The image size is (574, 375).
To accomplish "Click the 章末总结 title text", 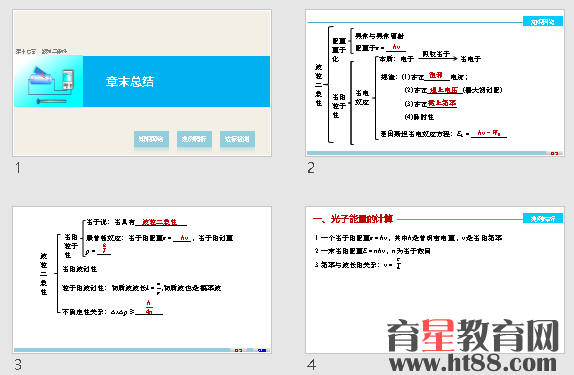I will tap(130, 81).
